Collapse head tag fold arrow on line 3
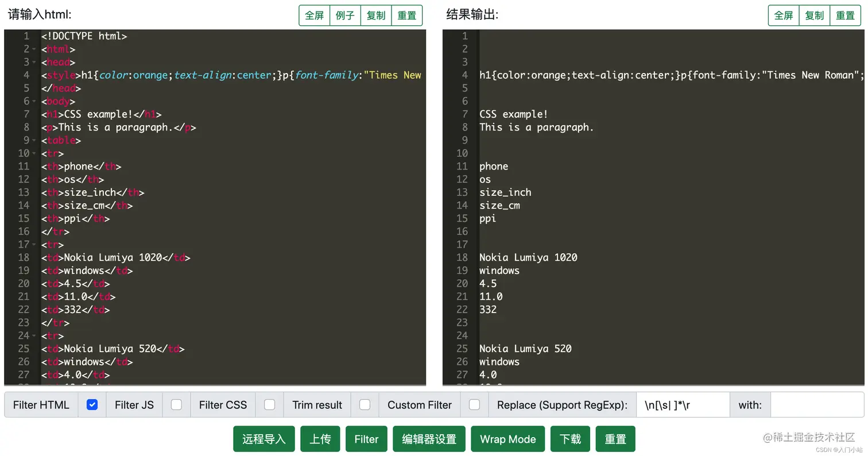Screen dimensions: 868x456 [34, 63]
